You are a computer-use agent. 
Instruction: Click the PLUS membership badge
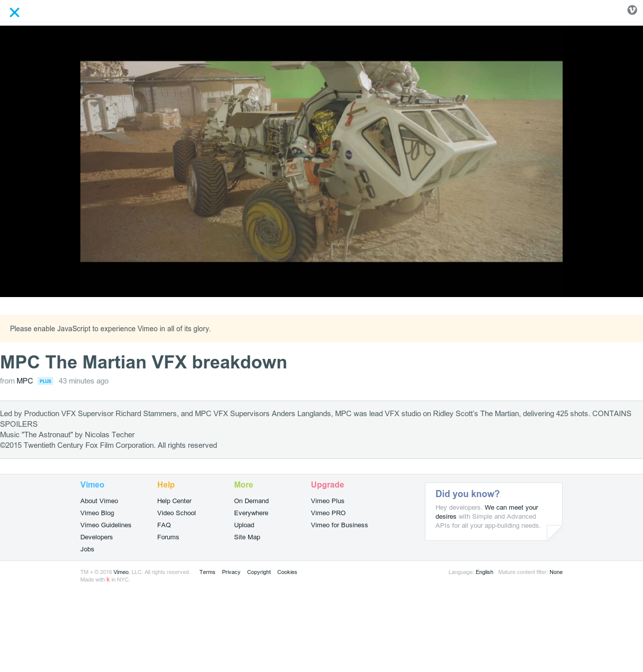pos(45,381)
